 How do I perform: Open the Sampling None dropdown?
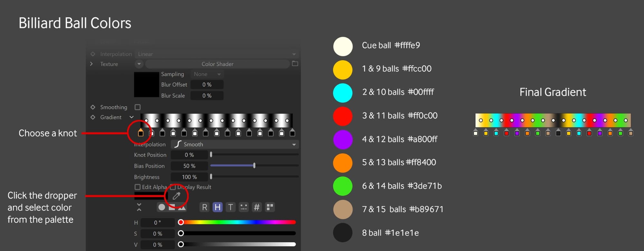pyautogui.click(x=207, y=74)
